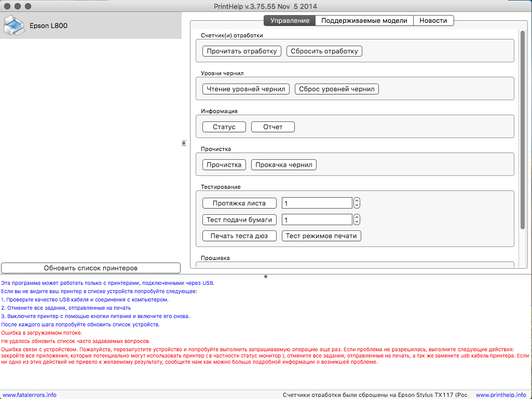Click the vertical scrollbar of control panel
This screenshot has height=399, width=532.
pyautogui.click(x=523, y=130)
